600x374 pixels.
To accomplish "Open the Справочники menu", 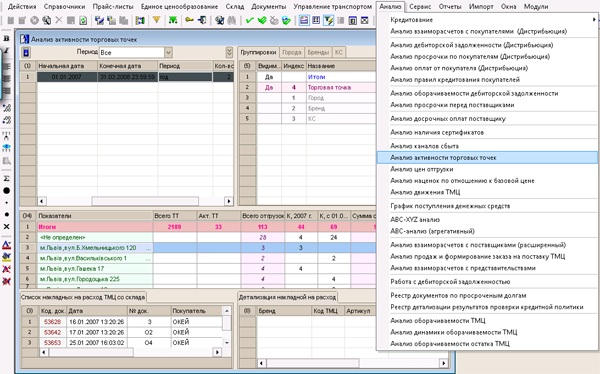I will [x=64, y=7].
